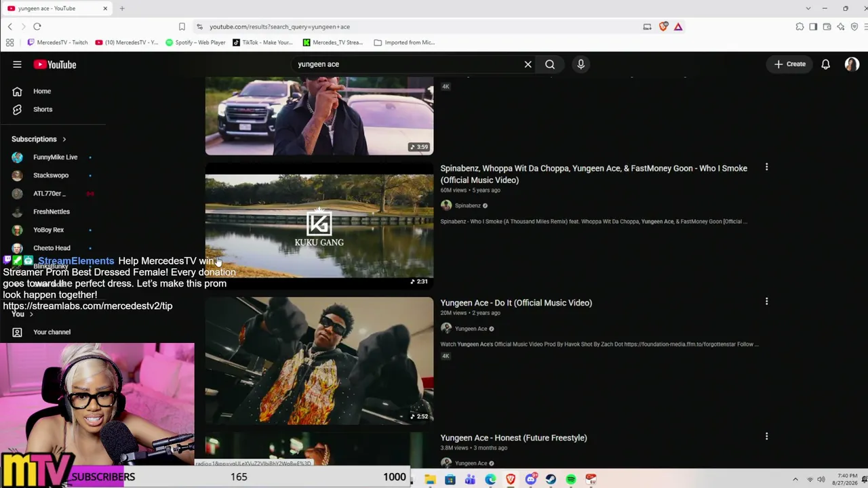
Task: Visit Yungeen Ace channel under Do It video
Action: tap(471, 329)
